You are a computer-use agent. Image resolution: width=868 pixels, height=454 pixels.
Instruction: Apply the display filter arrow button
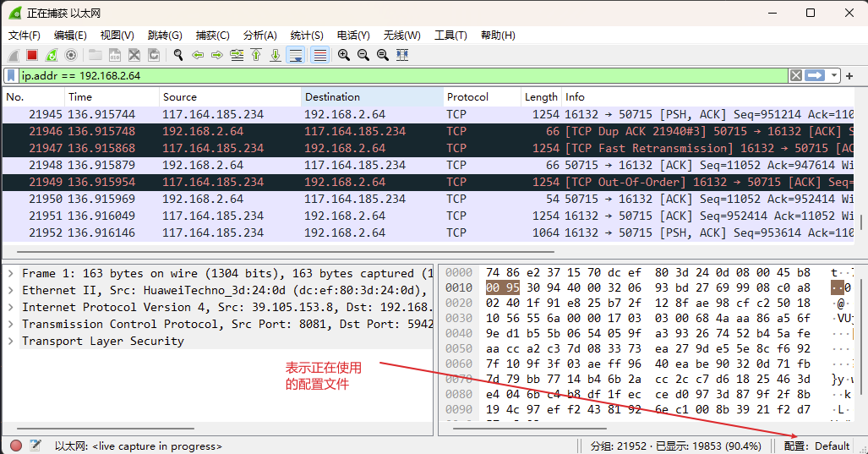[x=815, y=75]
